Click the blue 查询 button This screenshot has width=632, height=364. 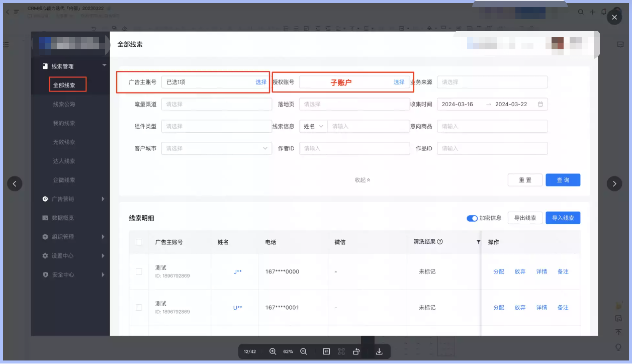point(563,179)
